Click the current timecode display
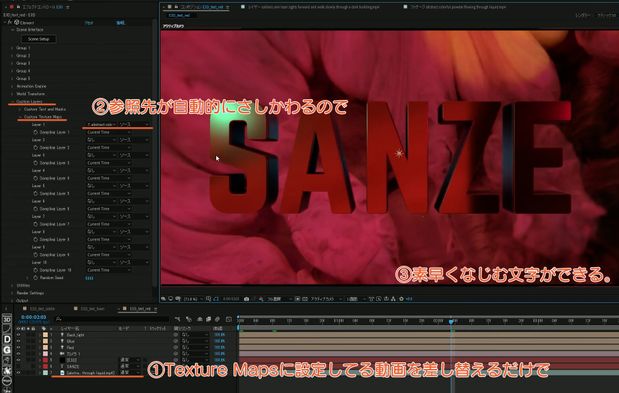This screenshot has width=619, height=393. [x=34, y=317]
